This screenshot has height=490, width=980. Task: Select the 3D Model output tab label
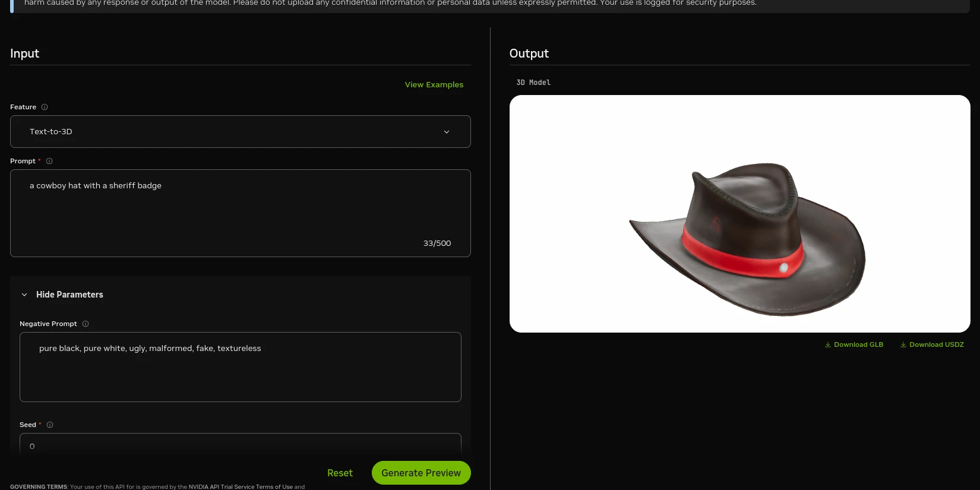pyautogui.click(x=533, y=83)
